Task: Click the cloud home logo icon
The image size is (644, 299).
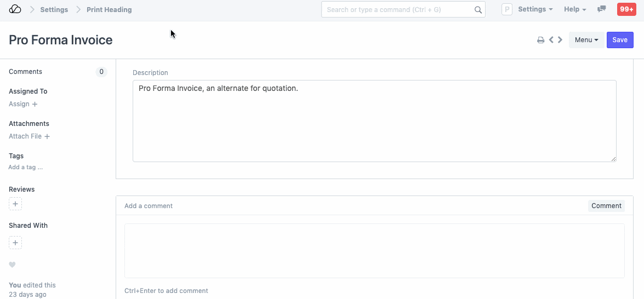Action: pyautogui.click(x=15, y=9)
